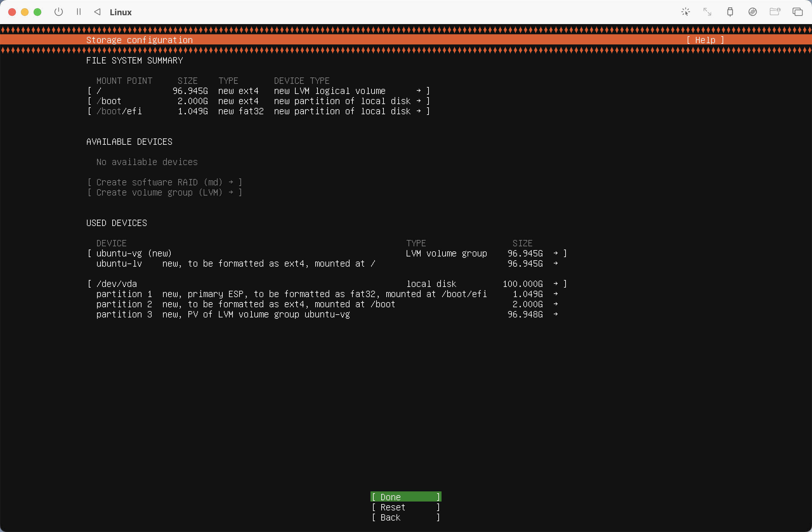This screenshot has height=532, width=812.
Task: Expand the /boot/efi mount point entry
Action: 258,111
